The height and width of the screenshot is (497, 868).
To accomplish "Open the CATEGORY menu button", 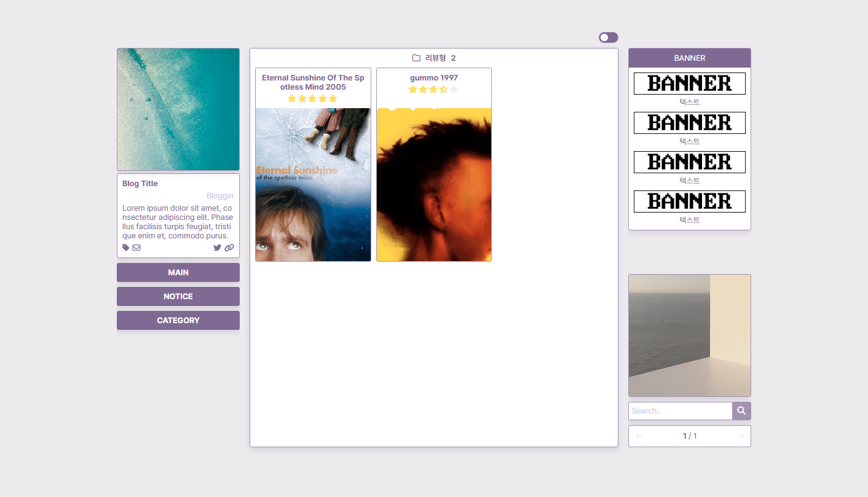I will 178,320.
